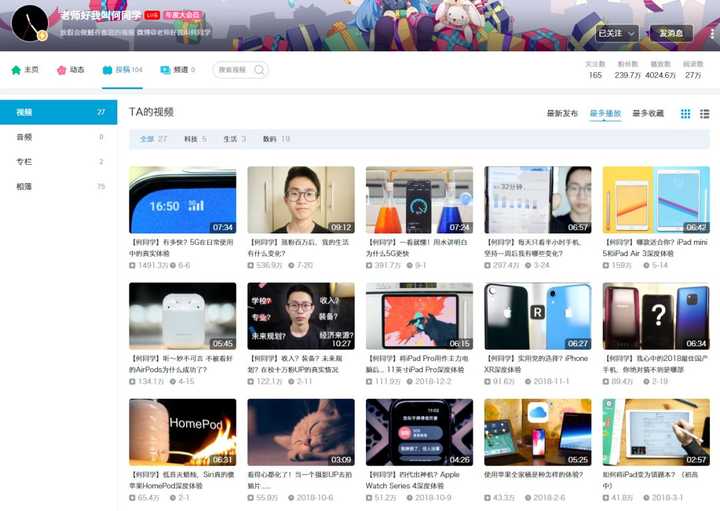Click the 播放数 4024.6万 play count stat

click(660, 70)
